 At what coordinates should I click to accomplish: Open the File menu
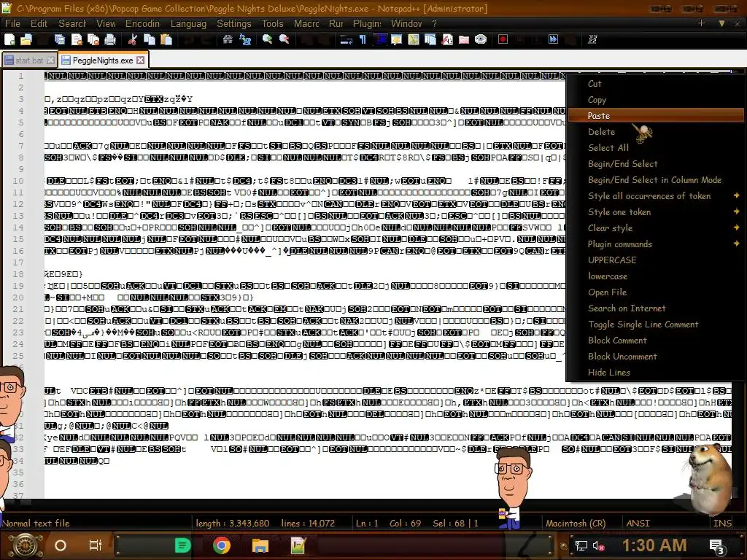[x=12, y=23]
